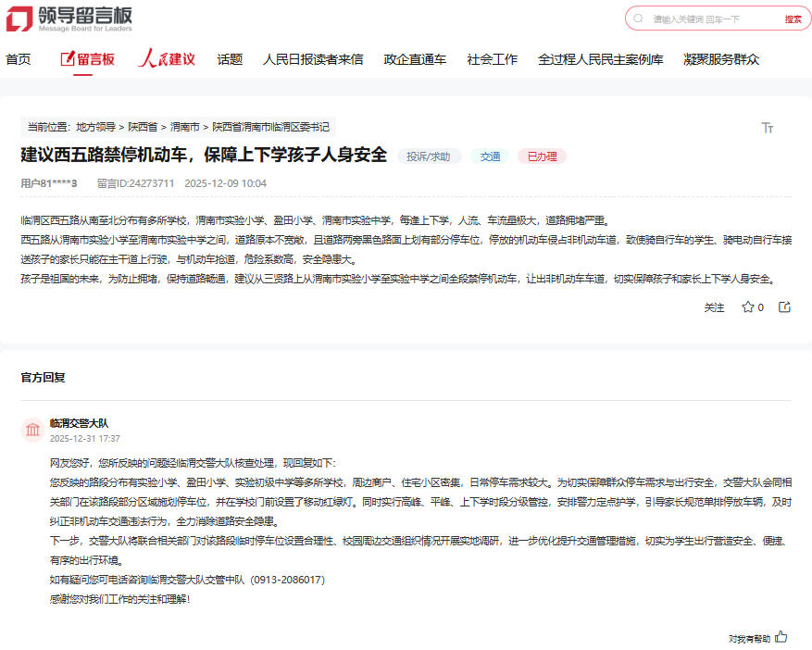Toggle the star to favorite the post
The image size is (812, 650).
(x=746, y=306)
